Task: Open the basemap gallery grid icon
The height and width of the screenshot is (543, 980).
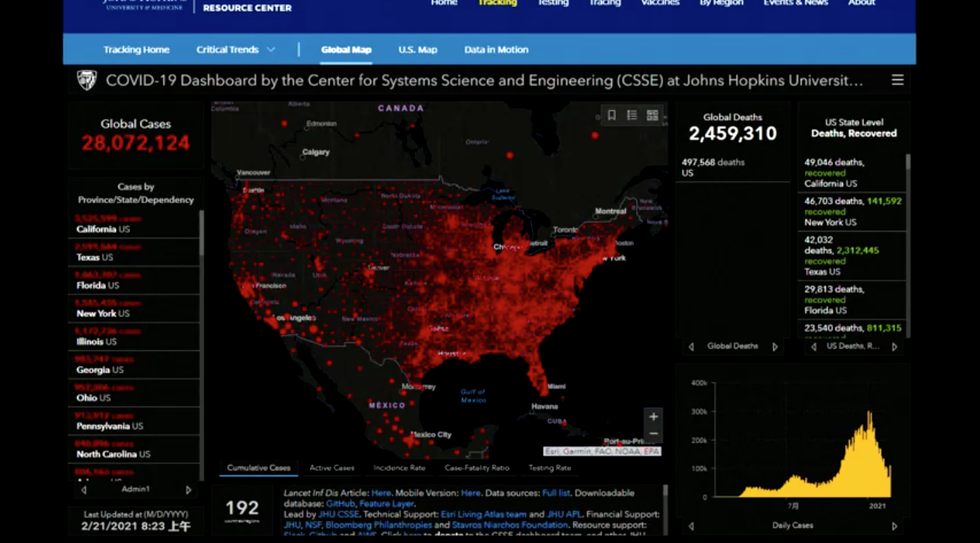Action: pyautogui.click(x=652, y=116)
